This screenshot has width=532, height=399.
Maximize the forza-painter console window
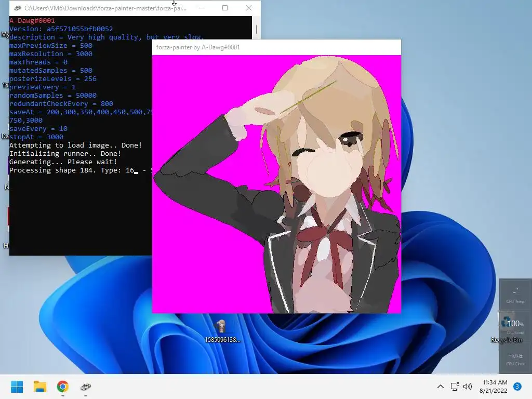coord(225,8)
